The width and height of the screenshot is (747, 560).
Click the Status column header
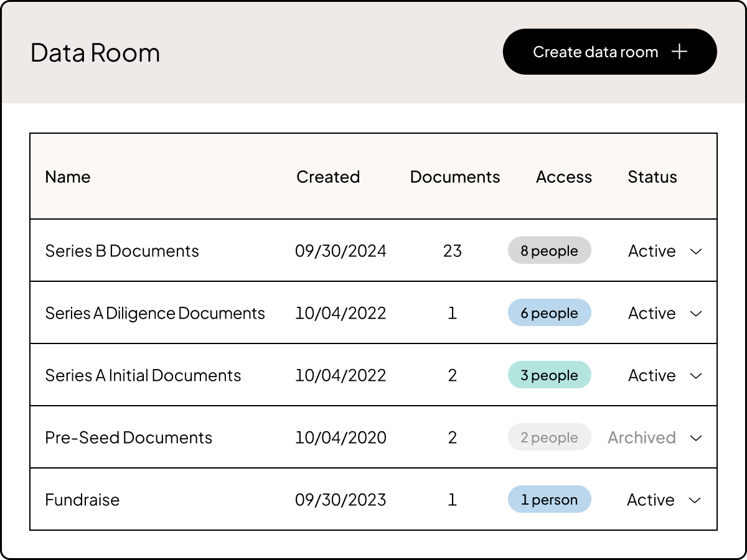[x=652, y=177]
